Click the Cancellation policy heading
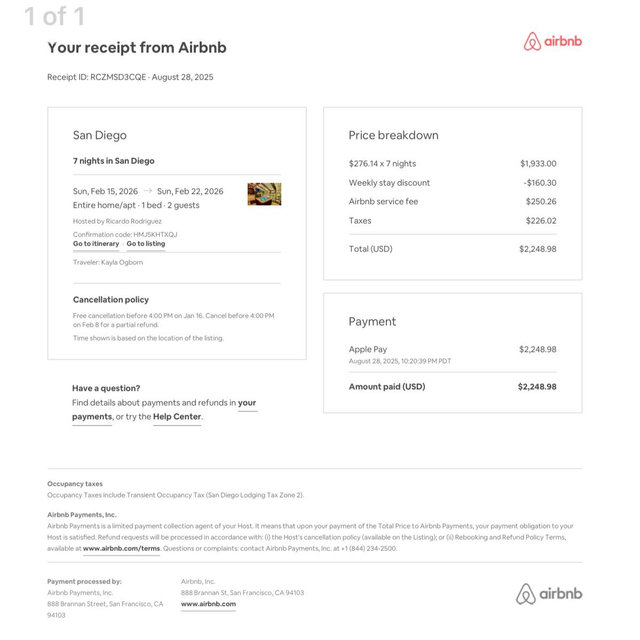The width and height of the screenshot is (640, 640). click(111, 300)
